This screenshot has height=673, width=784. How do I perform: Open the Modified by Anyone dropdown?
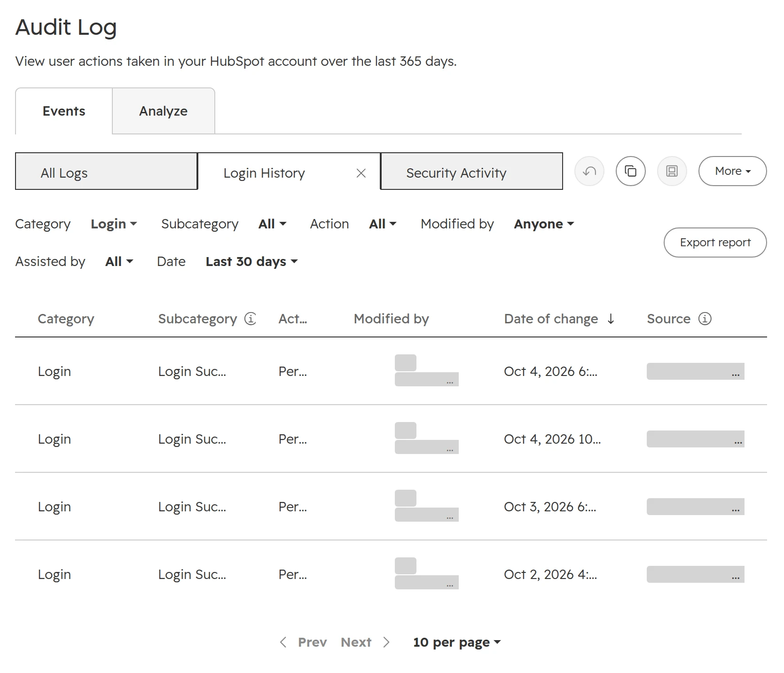(544, 224)
